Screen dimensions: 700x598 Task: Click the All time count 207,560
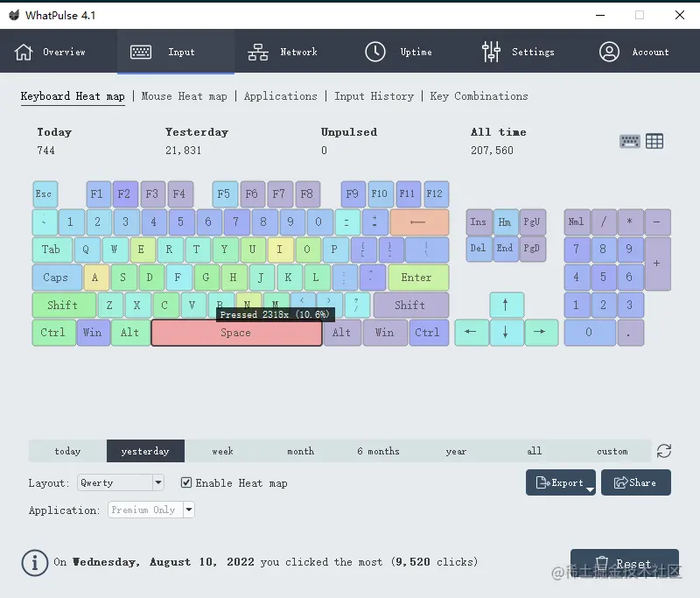pyautogui.click(x=492, y=151)
